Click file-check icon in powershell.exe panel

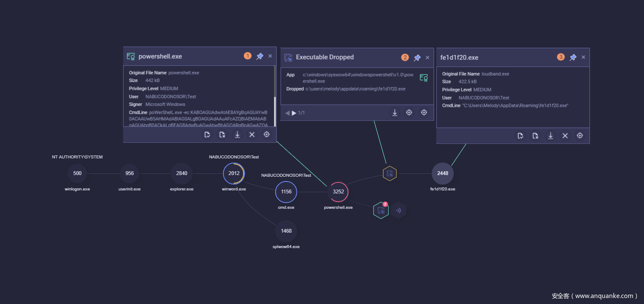[x=207, y=134]
